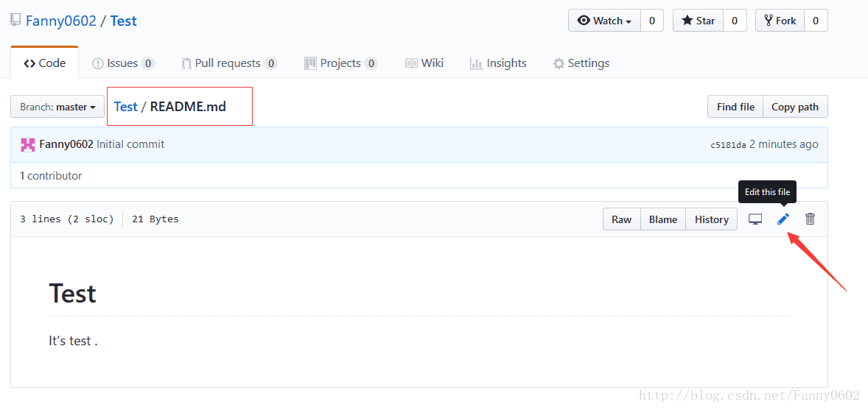This screenshot has width=868, height=410.
Task: View file History
Action: tap(711, 219)
